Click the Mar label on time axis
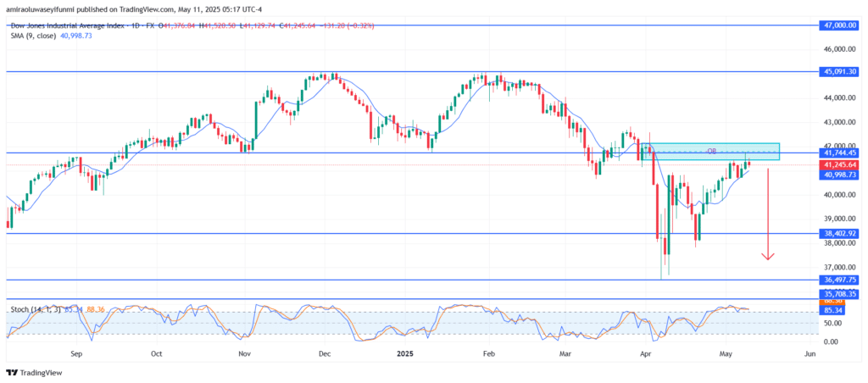Image resolution: width=868 pixels, height=383 pixels. click(x=565, y=353)
